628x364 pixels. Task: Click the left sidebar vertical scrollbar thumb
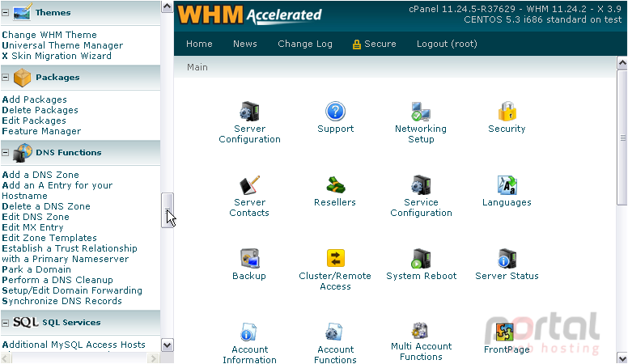pos(167,210)
